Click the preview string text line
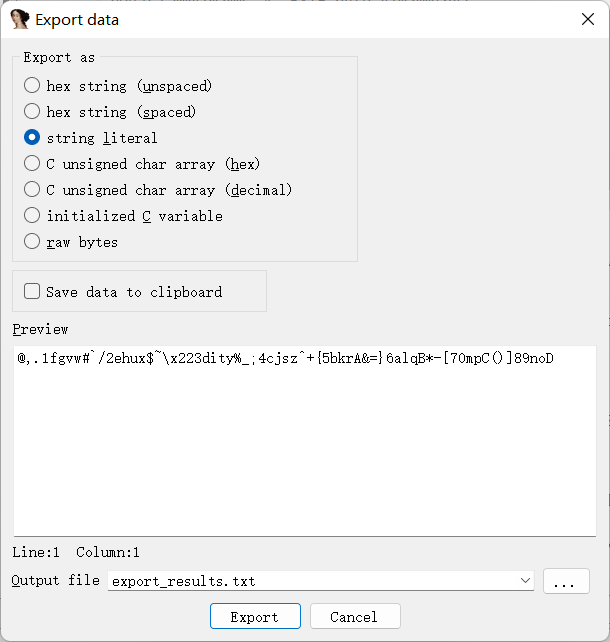610x642 pixels. pyautogui.click(x=285, y=358)
